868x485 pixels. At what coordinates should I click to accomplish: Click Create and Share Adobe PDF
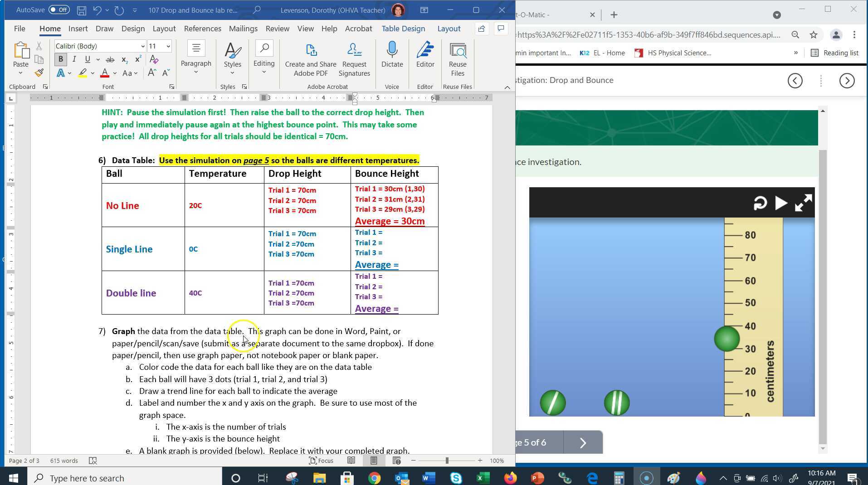311,59
